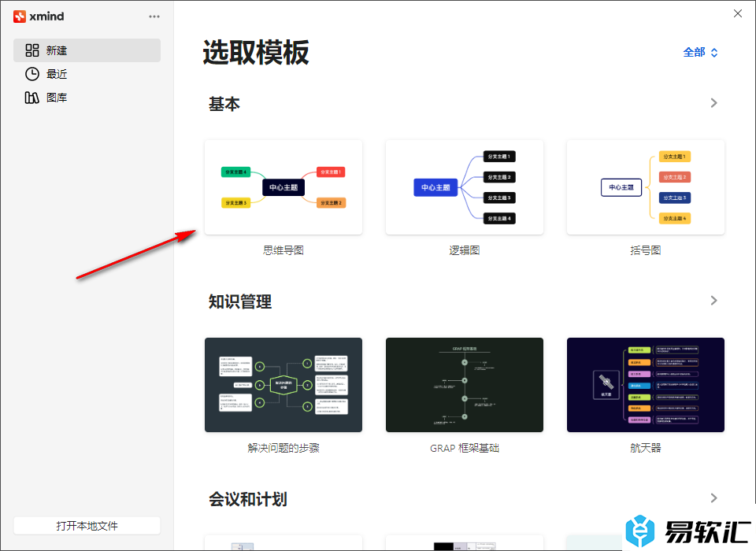Switch to the 最近 sidebar tab

[x=87, y=74]
